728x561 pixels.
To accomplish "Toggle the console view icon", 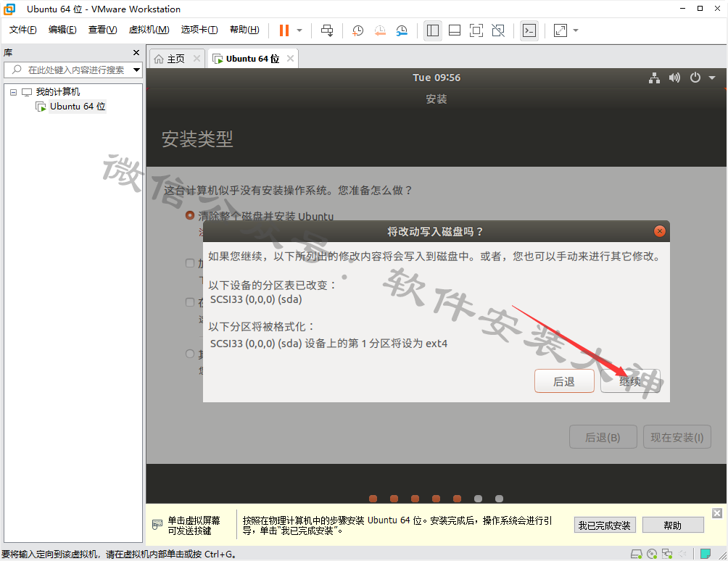I will (529, 30).
